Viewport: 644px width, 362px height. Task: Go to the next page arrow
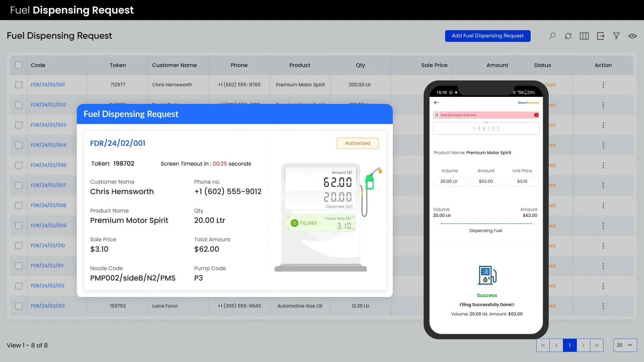(x=583, y=345)
